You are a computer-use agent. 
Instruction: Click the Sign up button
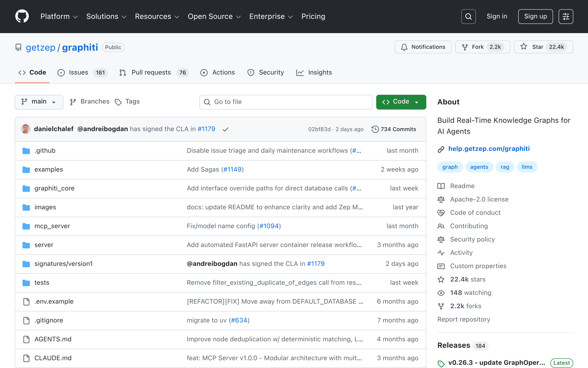[535, 17]
